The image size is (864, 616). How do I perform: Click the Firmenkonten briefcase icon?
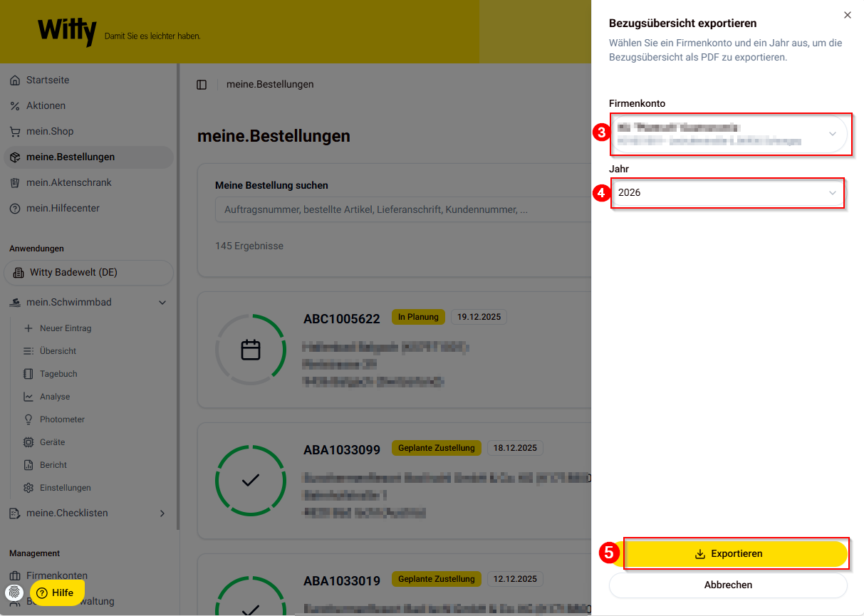(15, 576)
